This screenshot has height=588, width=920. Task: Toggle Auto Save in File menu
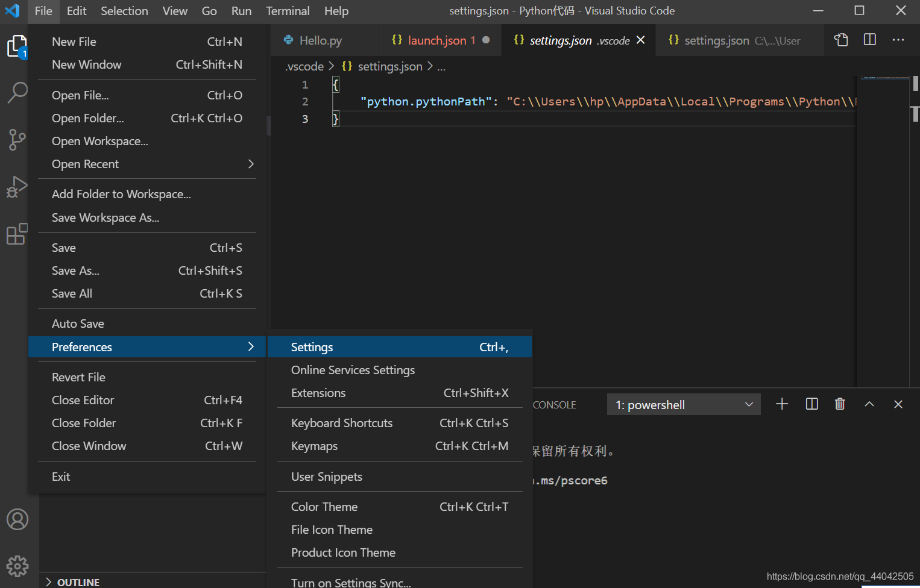147,324
